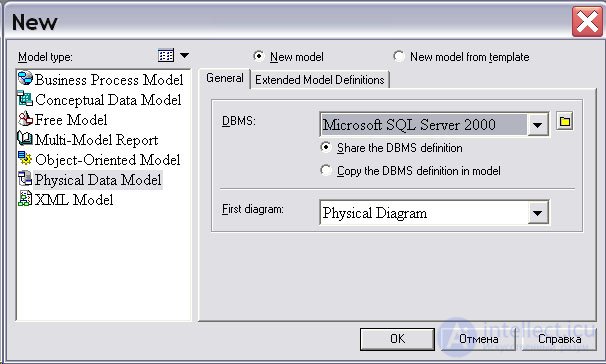Open the view mode dropdown arrow
Image resolution: width=606 pixels, height=364 pixels.
tap(184, 56)
